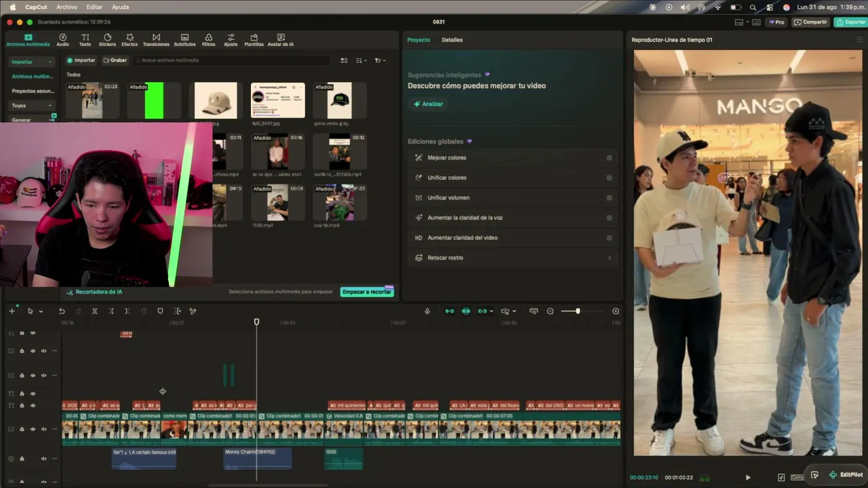The image size is (868, 488).
Task: Open the media filter dropdown
Action: 379,60
